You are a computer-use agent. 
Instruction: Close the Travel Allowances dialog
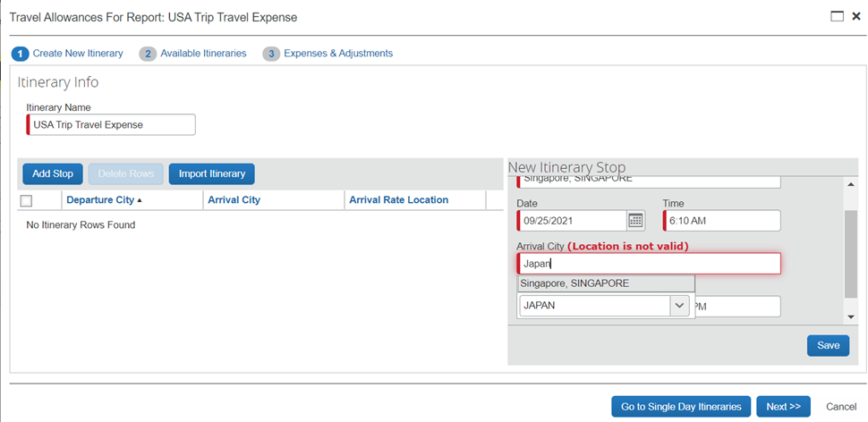856,16
